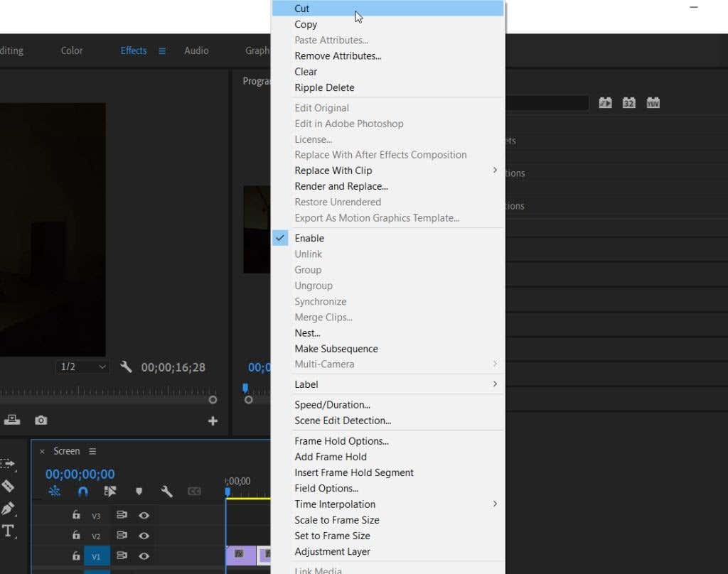Choose Ripple Delete from context menu
Viewport: 728px width, 574px height.
(x=324, y=87)
